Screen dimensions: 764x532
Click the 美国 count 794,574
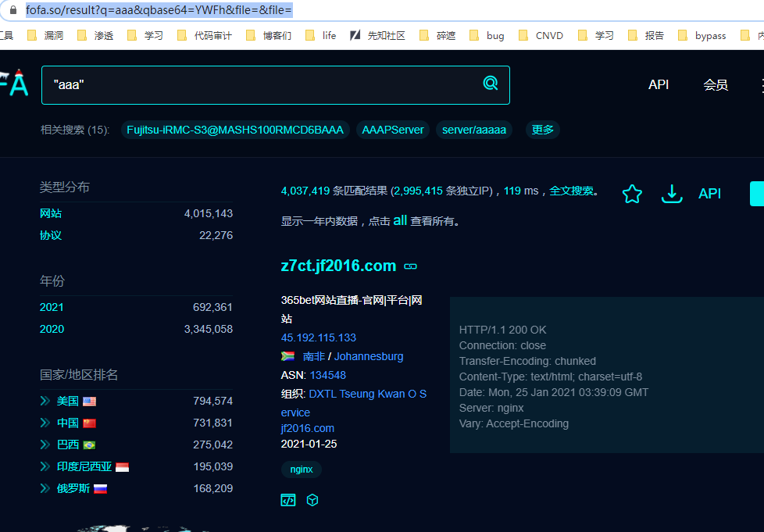[x=213, y=401]
